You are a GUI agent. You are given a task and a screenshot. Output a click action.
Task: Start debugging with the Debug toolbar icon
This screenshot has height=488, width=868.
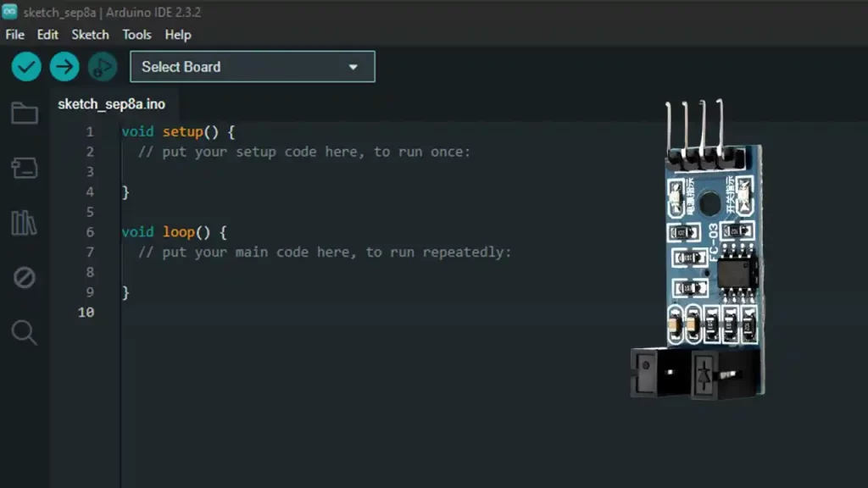[x=102, y=67]
